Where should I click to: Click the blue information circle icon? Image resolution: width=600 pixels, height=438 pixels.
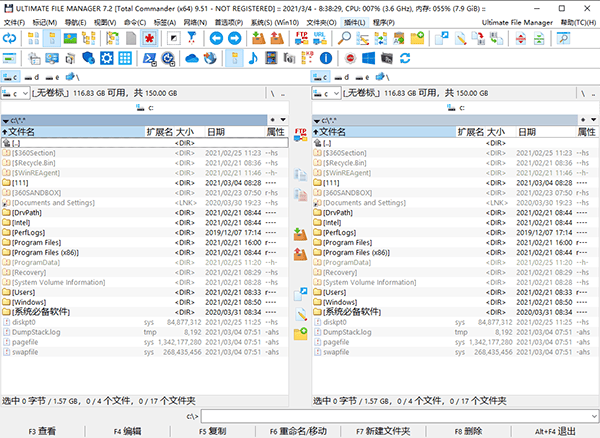[326, 59]
